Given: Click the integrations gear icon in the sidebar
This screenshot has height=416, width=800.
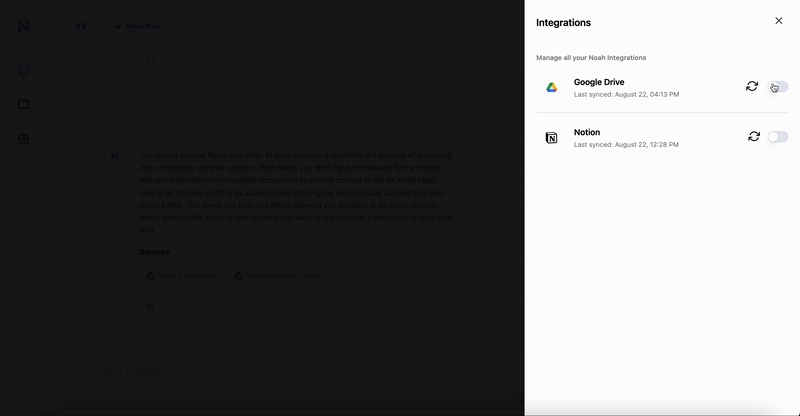Looking at the screenshot, I should (x=23, y=139).
